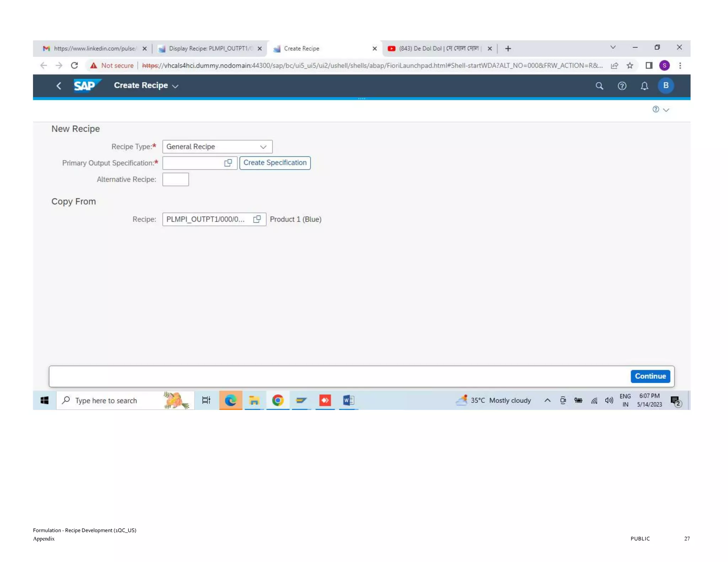Open value help for Primary Output Specification
Image resolution: width=728 pixels, height=562 pixels.
click(228, 163)
